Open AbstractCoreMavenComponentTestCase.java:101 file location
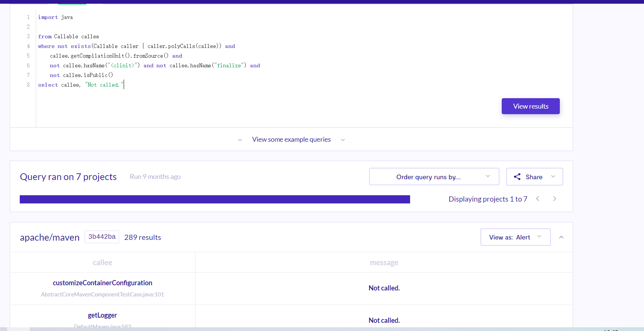 (102, 294)
